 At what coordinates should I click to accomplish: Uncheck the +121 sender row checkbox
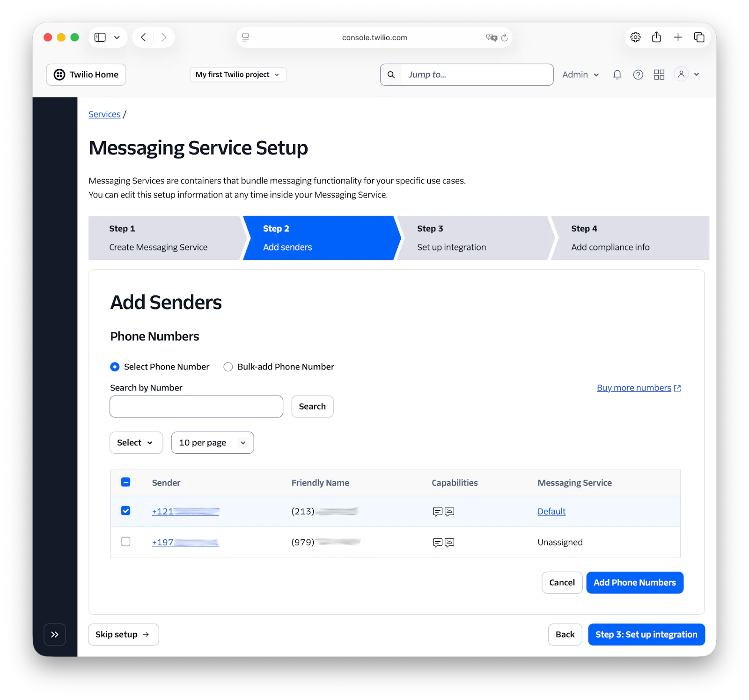pyautogui.click(x=125, y=511)
